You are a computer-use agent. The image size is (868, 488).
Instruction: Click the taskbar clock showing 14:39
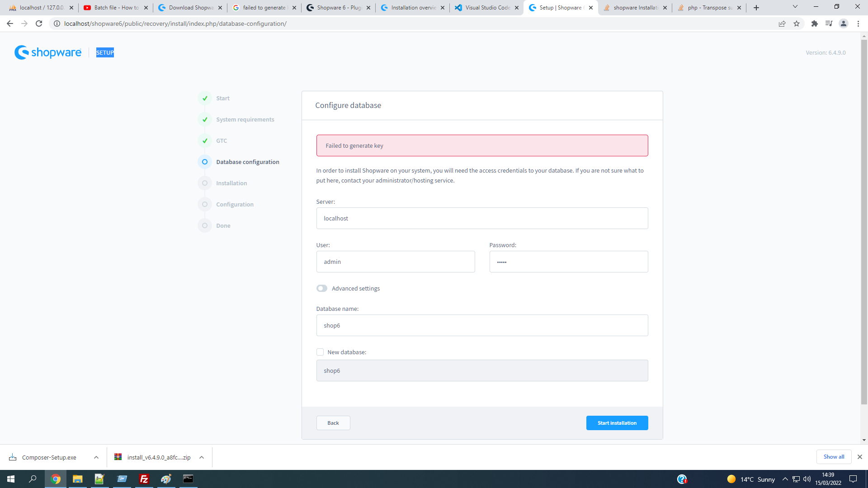pos(828,479)
